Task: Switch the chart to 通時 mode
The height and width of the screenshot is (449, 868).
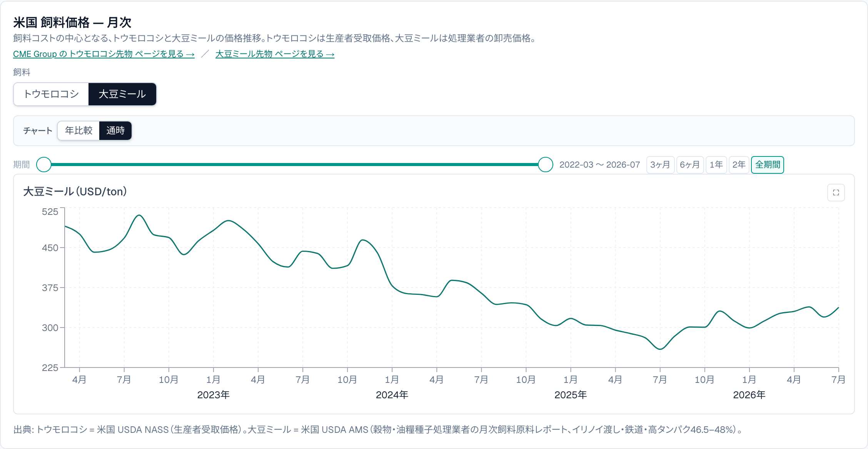Action: 115,131
